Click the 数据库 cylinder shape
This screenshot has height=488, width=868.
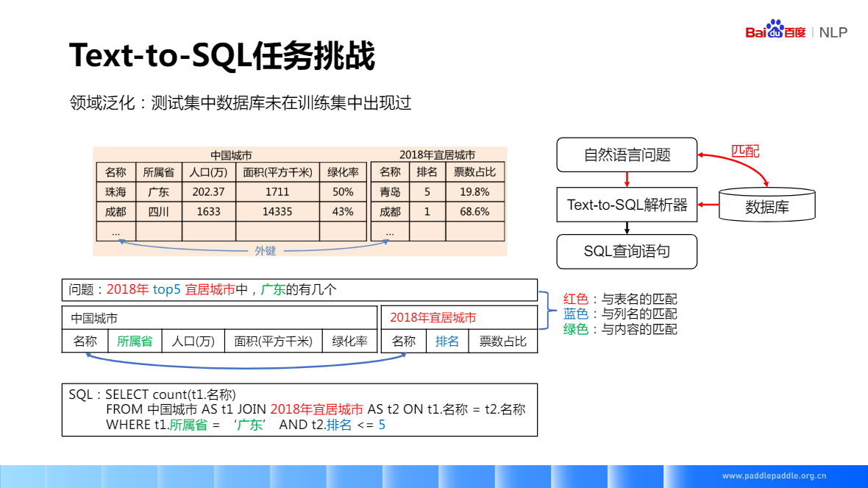pyautogui.click(x=766, y=205)
